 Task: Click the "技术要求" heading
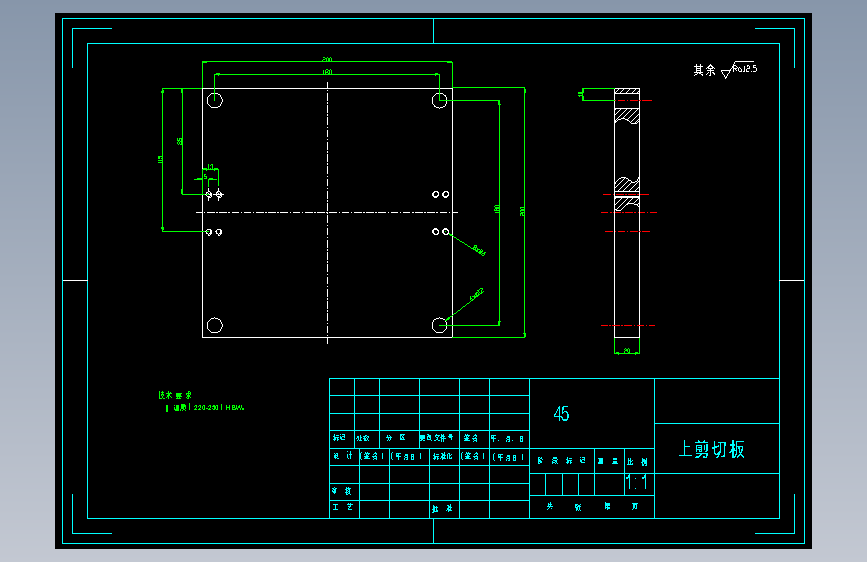point(175,395)
